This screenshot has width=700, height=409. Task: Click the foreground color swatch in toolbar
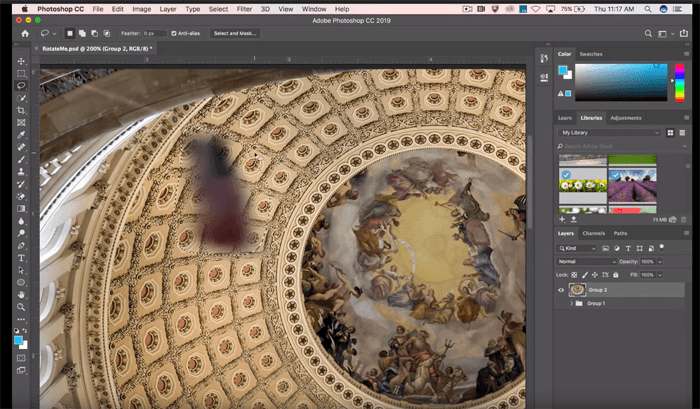[x=18, y=341]
